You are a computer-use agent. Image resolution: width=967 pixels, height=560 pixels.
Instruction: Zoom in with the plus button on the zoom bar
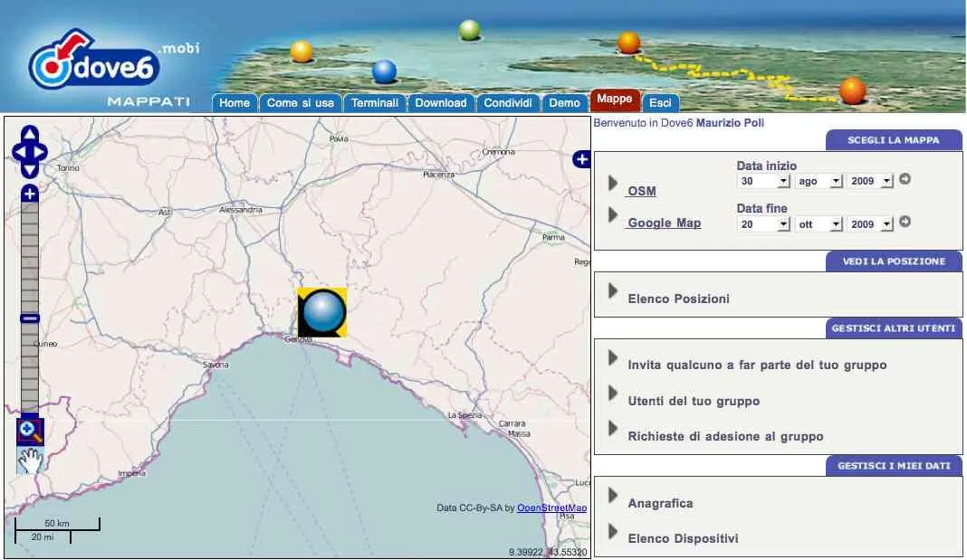coord(30,194)
